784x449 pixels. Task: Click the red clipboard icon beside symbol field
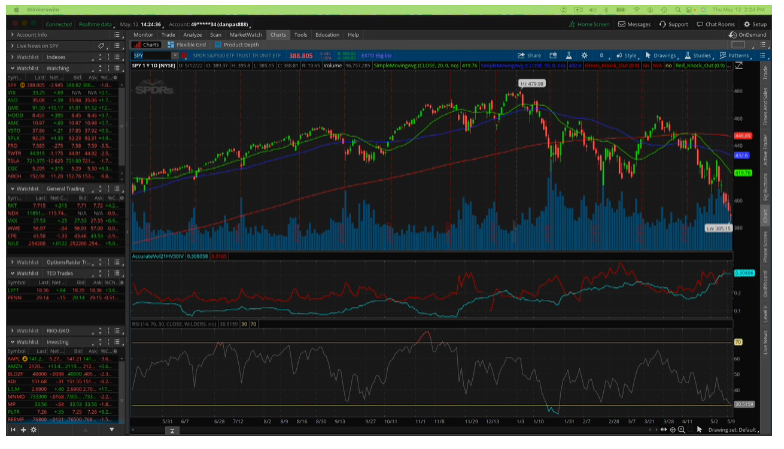184,56
